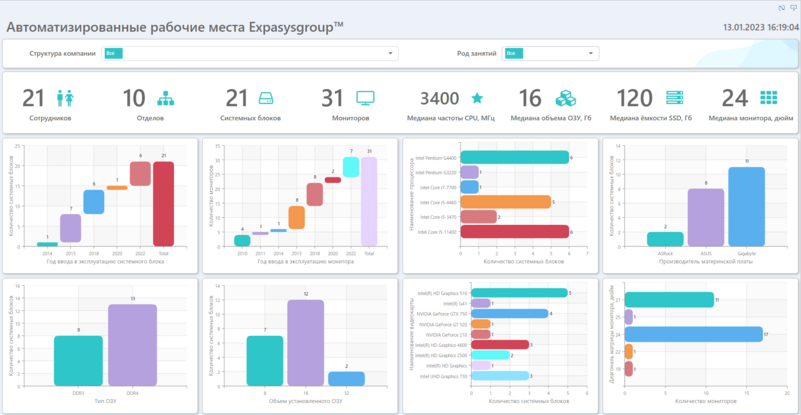Click the employees people icon
The image size is (801, 415).
click(x=68, y=98)
